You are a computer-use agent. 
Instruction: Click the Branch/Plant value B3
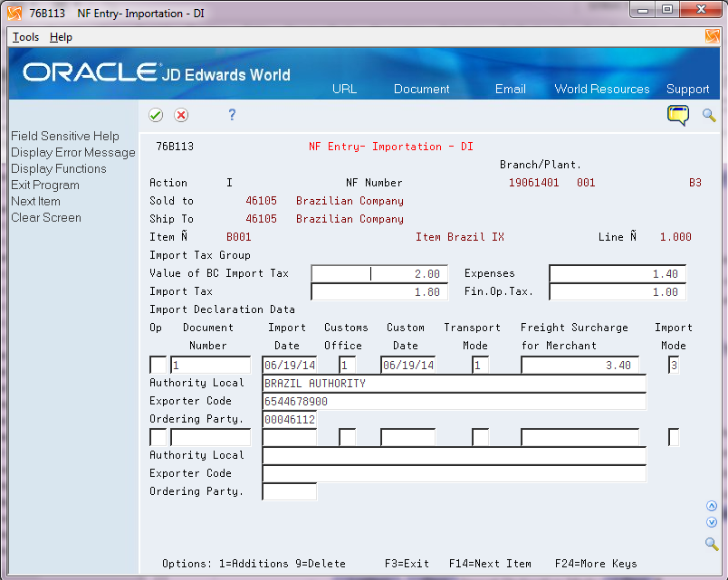tap(695, 183)
